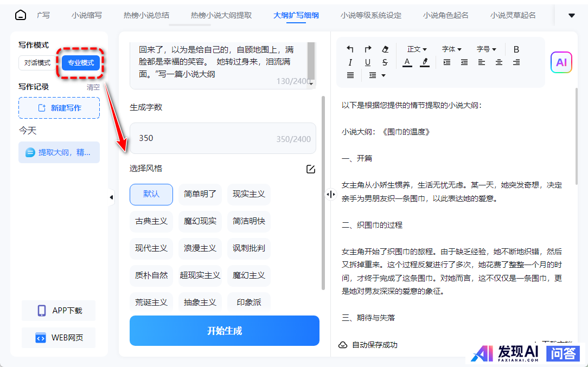Click 开始生成 button
The height and width of the screenshot is (367, 588).
point(224,331)
